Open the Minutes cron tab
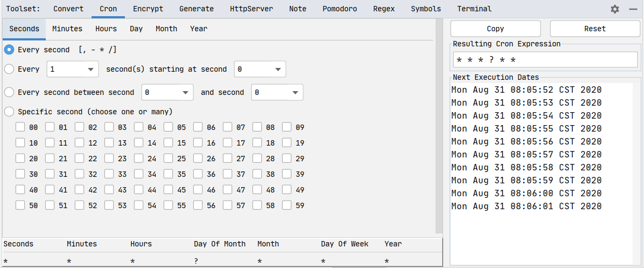The width and height of the screenshot is (644, 268). [67, 29]
